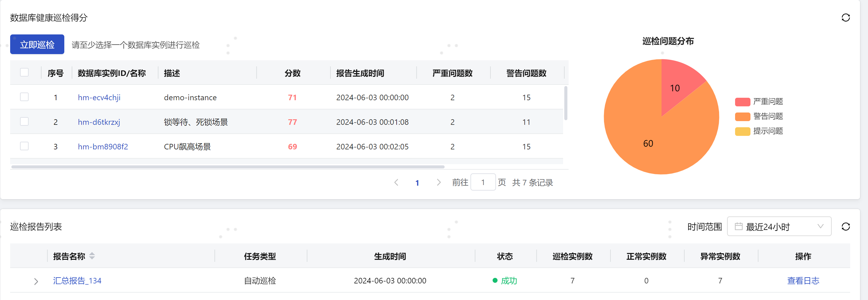The height and width of the screenshot is (300, 868).
Task: Click the page number input field
Action: point(483,182)
